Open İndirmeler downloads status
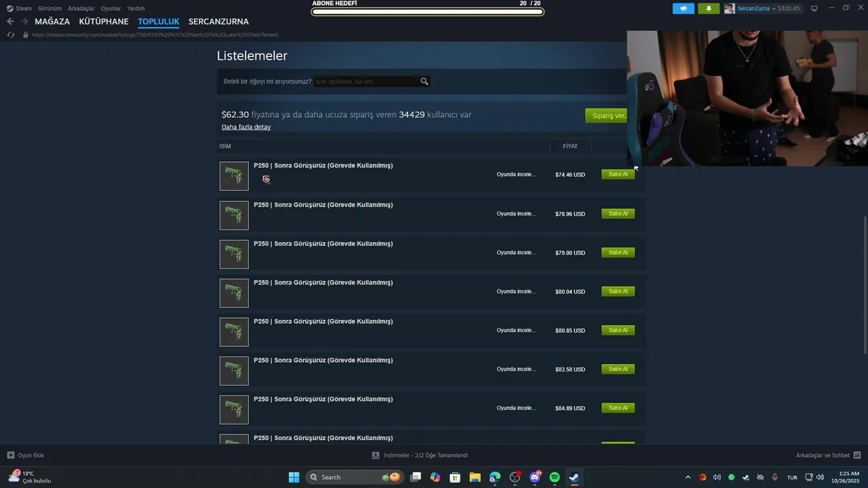 (420, 455)
